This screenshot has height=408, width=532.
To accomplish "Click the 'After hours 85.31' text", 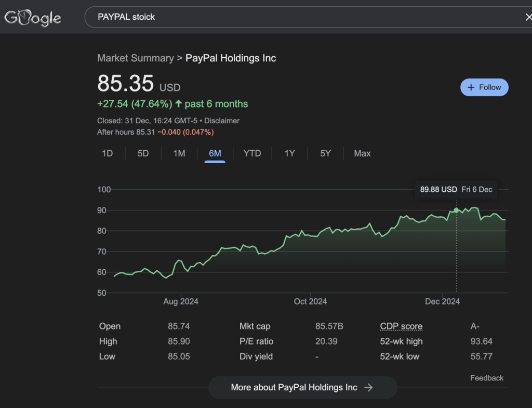I will coord(126,132).
